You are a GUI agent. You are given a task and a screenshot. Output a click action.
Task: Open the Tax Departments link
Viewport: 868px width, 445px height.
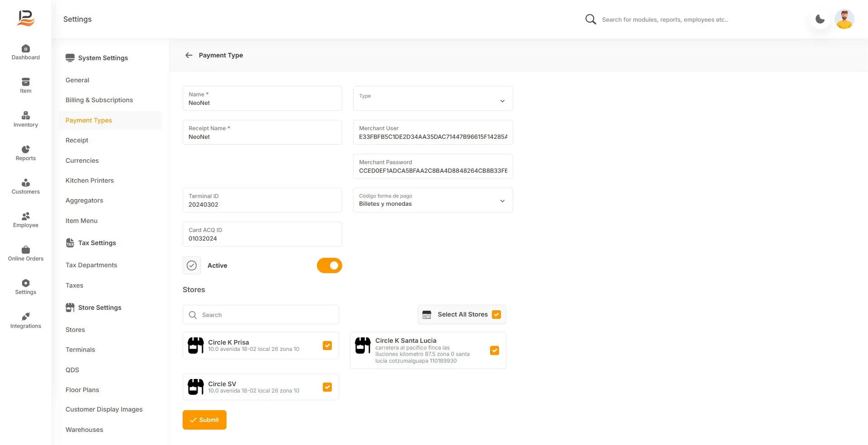coord(91,265)
